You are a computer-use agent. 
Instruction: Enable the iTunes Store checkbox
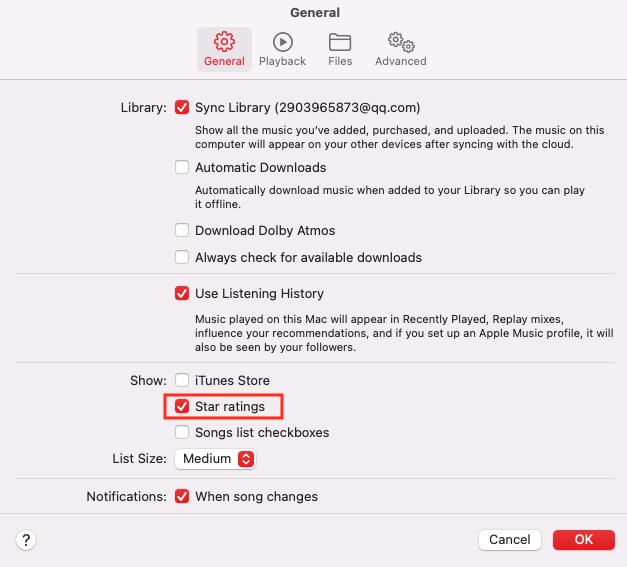pyautogui.click(x=182, y=380)
